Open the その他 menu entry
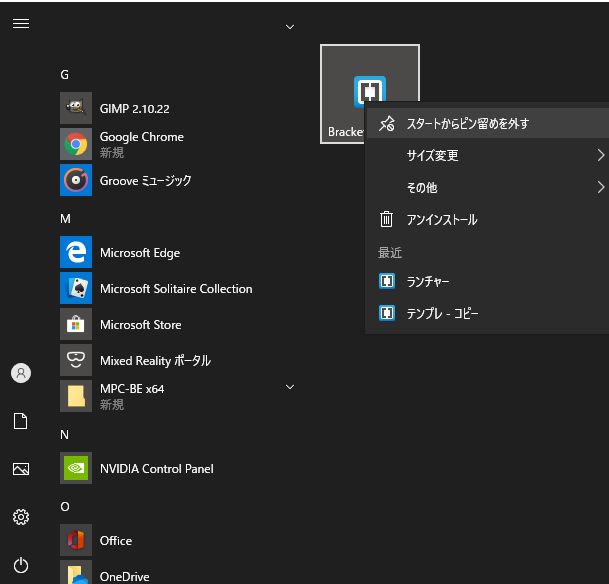609x584 pixels. [x=488, y=188]
